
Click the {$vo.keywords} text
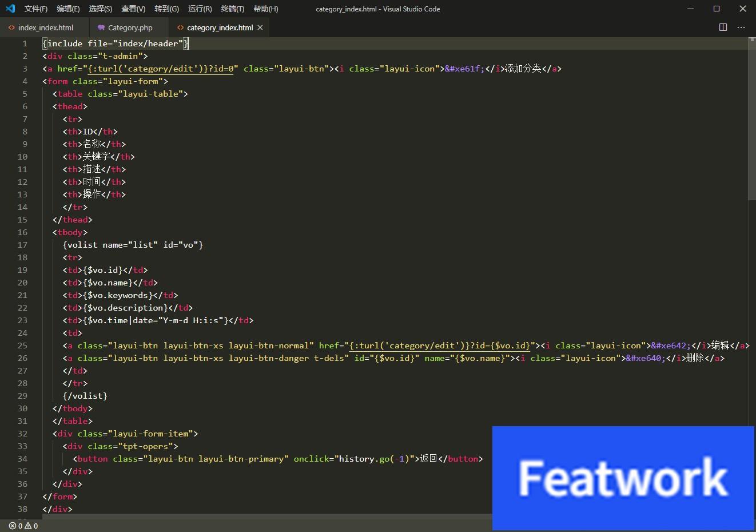pyautogui.click(x=118, y=295)
